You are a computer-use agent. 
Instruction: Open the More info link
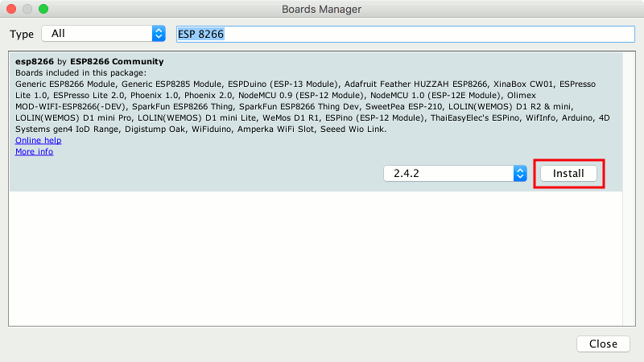coord(34,151)
